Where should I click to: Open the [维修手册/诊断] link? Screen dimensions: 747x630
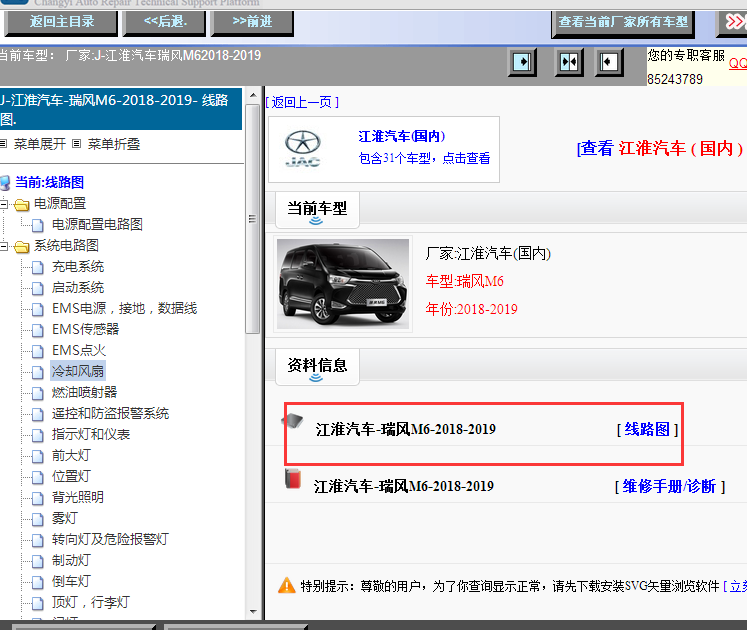tap(670, 486)
